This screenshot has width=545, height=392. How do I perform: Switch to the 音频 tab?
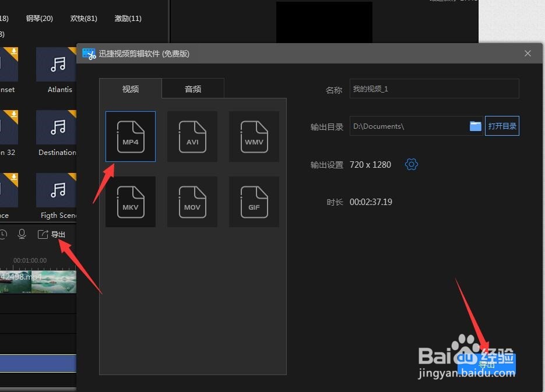[x=193, y=89]
